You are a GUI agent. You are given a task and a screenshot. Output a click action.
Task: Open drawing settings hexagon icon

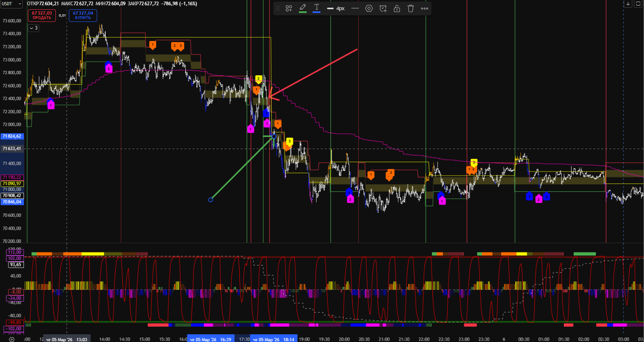369,9
